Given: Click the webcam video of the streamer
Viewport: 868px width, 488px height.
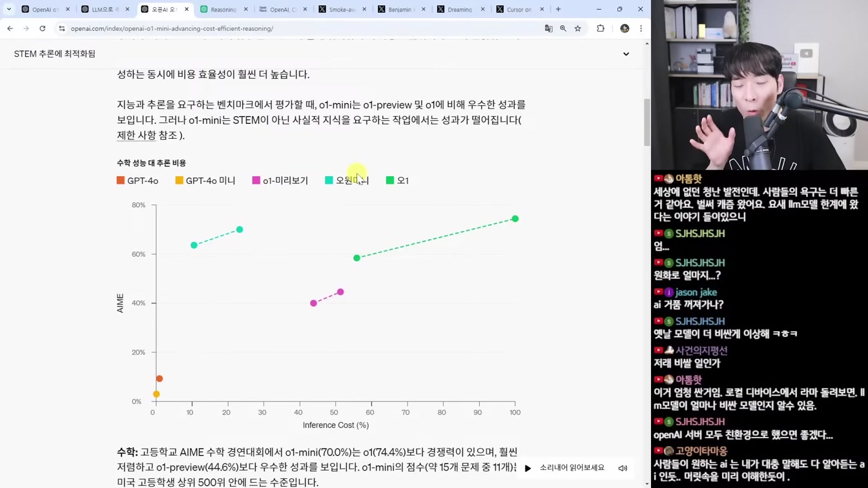Looking at the screenshot, I should 759,85.
